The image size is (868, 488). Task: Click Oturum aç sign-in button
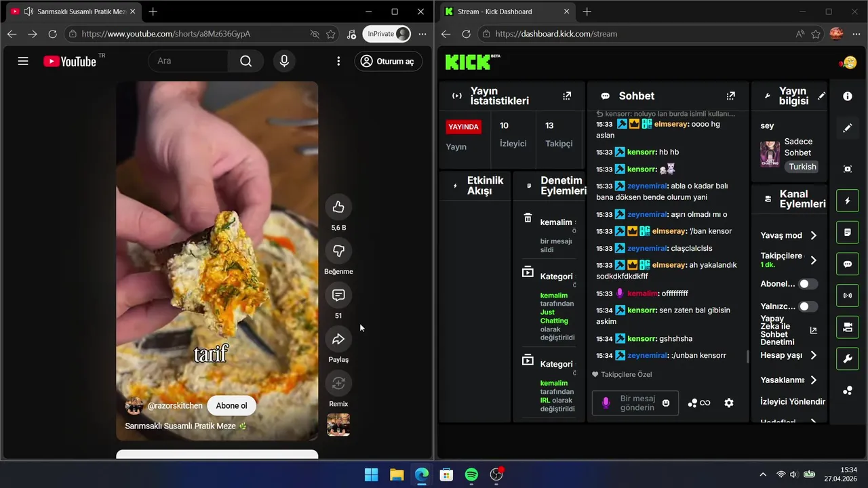[x=389, y=61]
